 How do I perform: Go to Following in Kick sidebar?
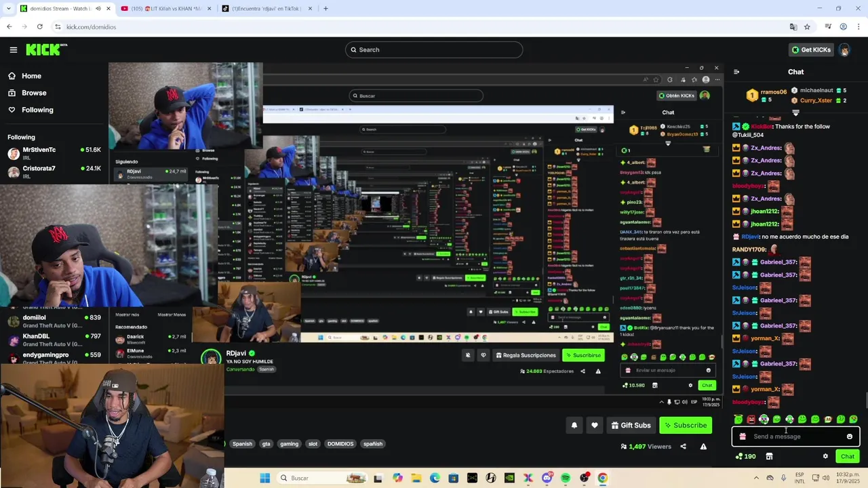[31, 110]
